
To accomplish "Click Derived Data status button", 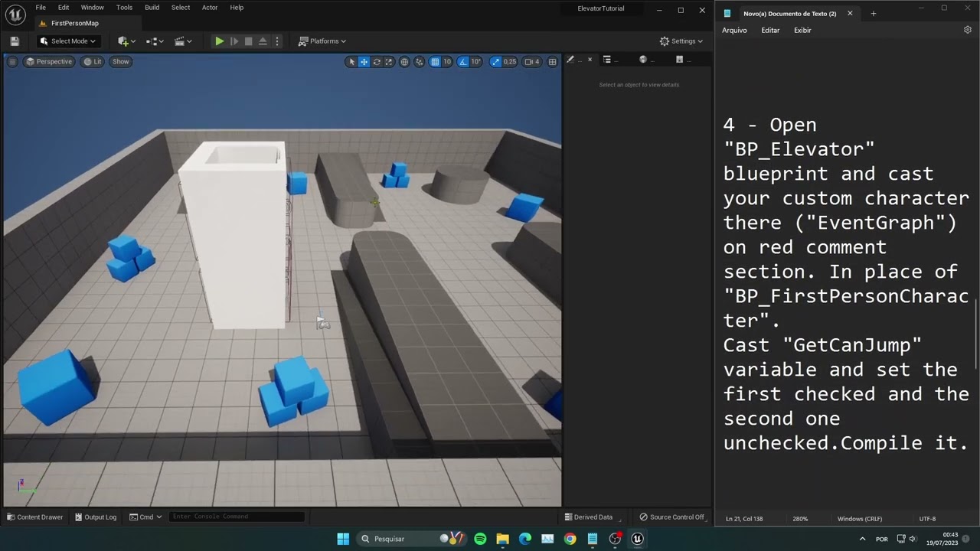I will 589,517.
